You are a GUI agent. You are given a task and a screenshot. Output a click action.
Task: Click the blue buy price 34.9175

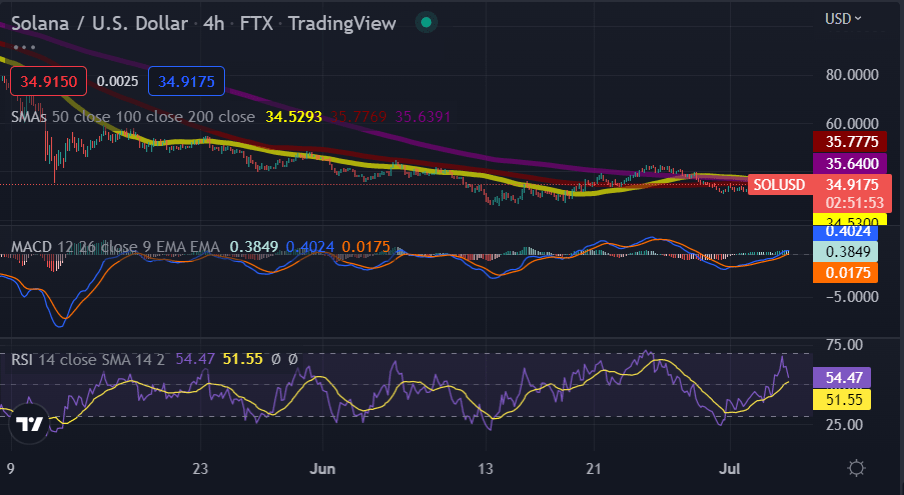(186, 81)
